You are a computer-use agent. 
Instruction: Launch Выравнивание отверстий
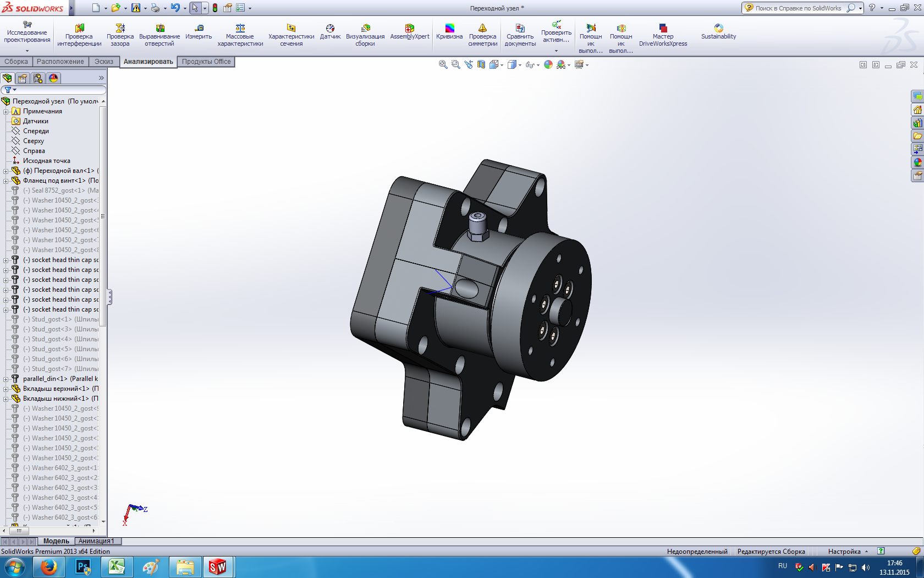pyautogui.click(x=159, y=36)
